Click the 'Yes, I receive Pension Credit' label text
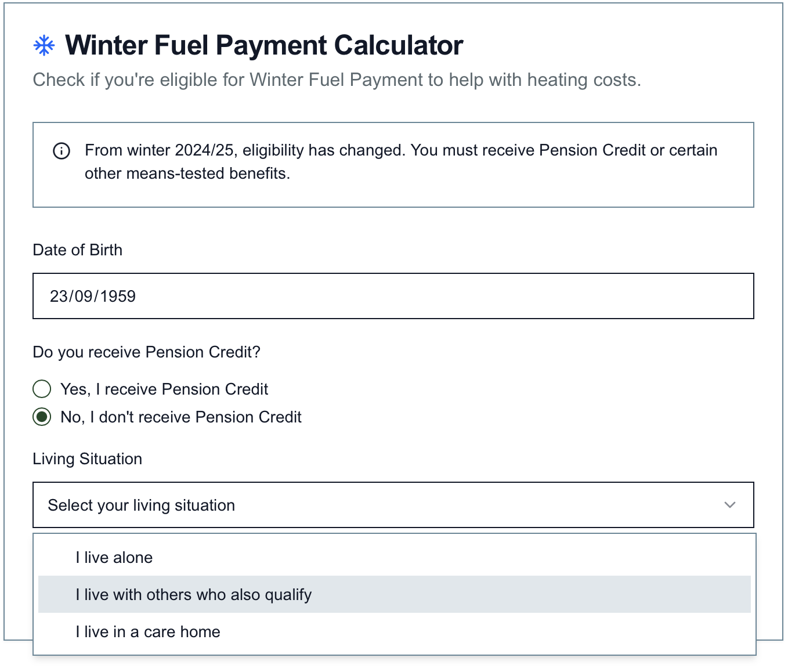This screenshot has height=672, width=788. coord(164,389)
